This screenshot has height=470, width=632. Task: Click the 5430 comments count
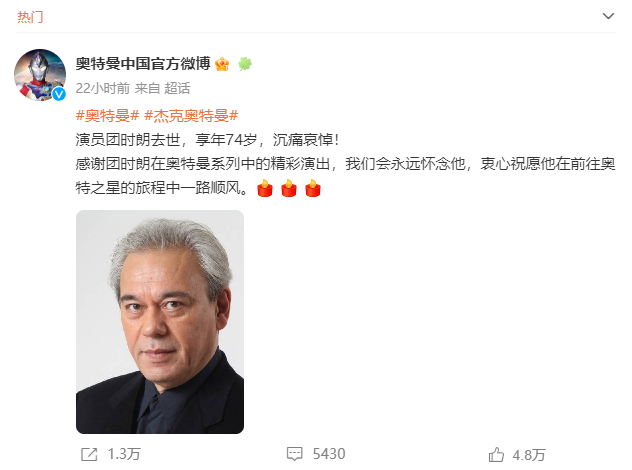(329, 454)
